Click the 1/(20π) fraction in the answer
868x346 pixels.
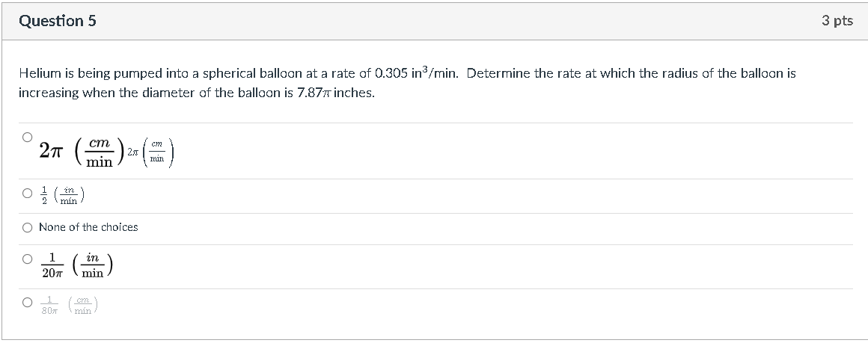52,265
